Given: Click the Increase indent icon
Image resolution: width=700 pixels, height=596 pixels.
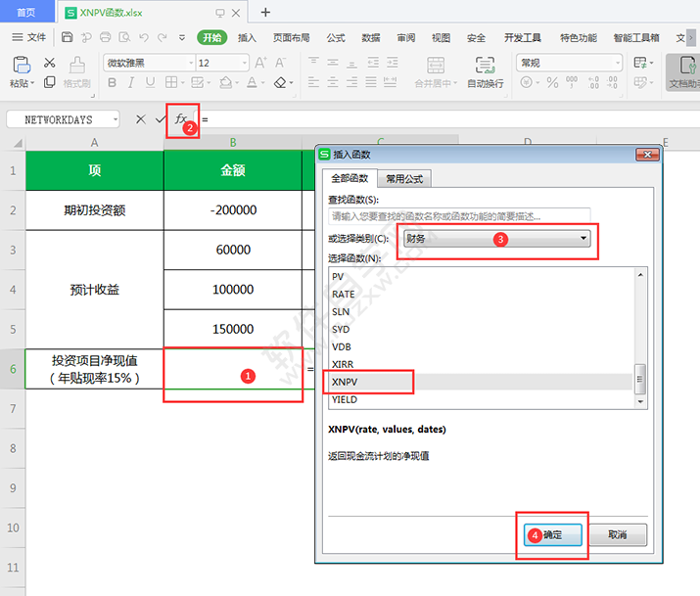Looking at the screenshot, I should tap(393, 62).
